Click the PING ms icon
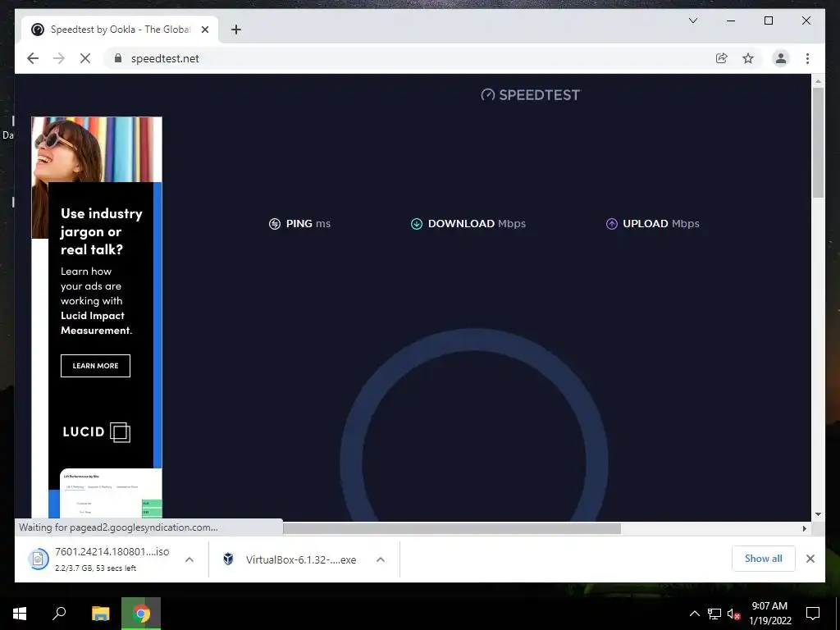The image size is (840, 630). point(274,224)
